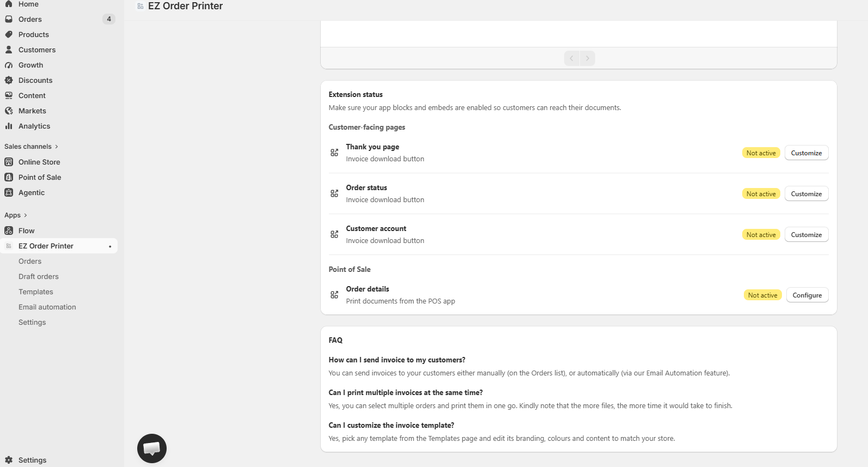Click the app block icon beside Thank you page
Screen dimensions: 868x467
point(334,153)
